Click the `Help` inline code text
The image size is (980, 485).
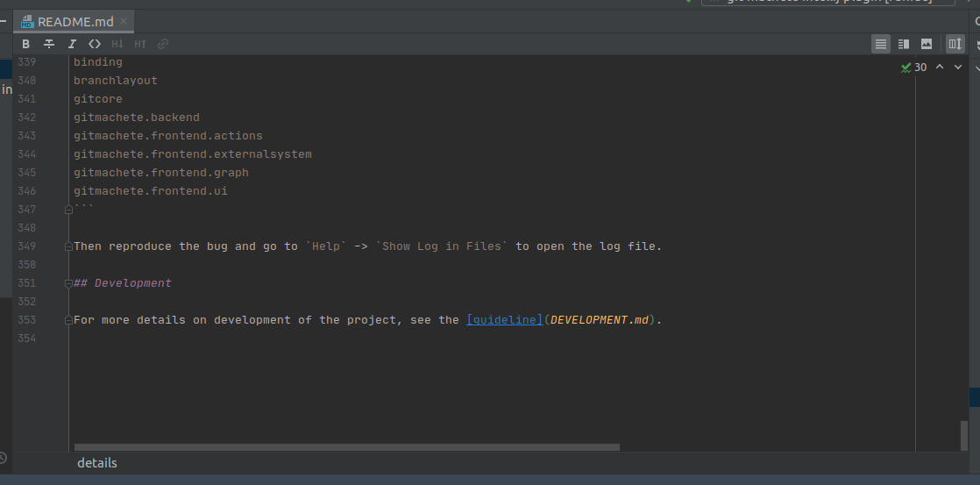click(x=325, y=246)
